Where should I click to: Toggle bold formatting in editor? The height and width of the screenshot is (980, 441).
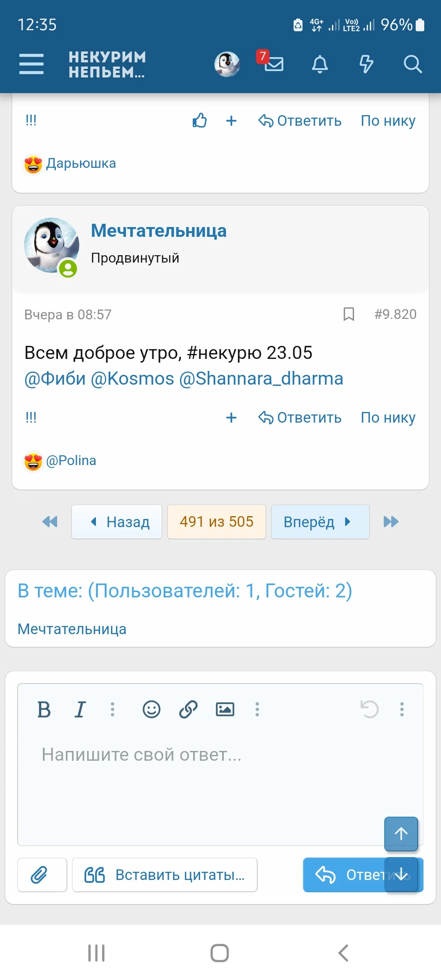pos(44,710)
